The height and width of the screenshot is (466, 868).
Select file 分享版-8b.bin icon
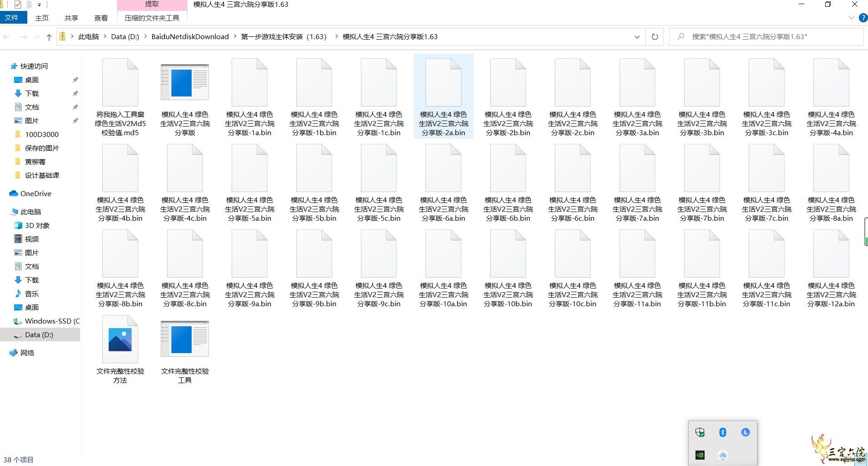click(x=120, y=254)
